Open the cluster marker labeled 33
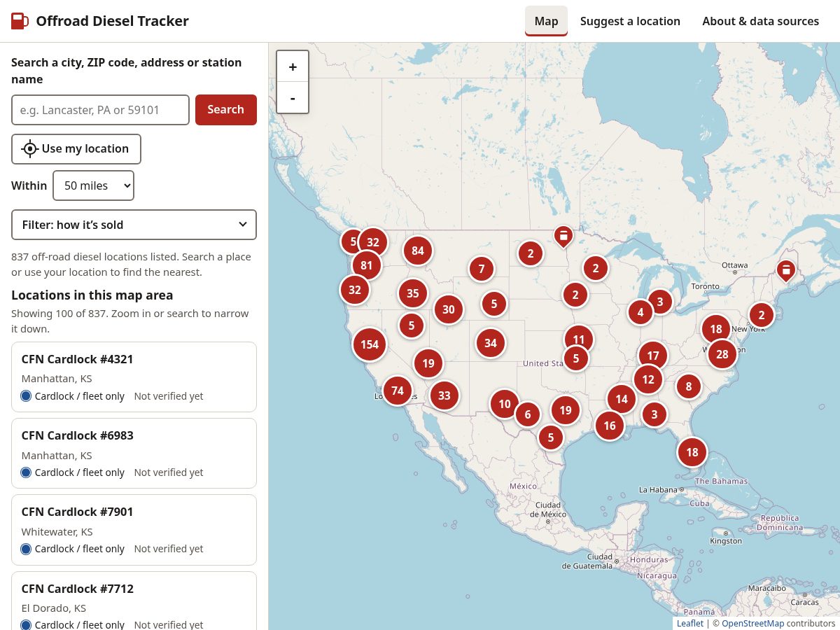840x630 pixels. point(444,395)
